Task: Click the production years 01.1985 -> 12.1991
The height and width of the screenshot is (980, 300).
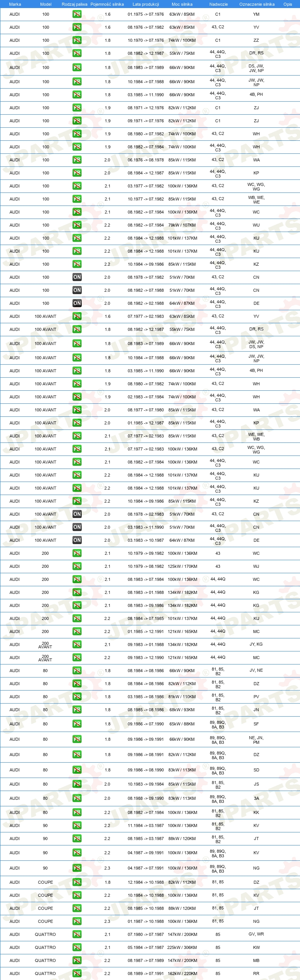Action: (x=146, y=631)
